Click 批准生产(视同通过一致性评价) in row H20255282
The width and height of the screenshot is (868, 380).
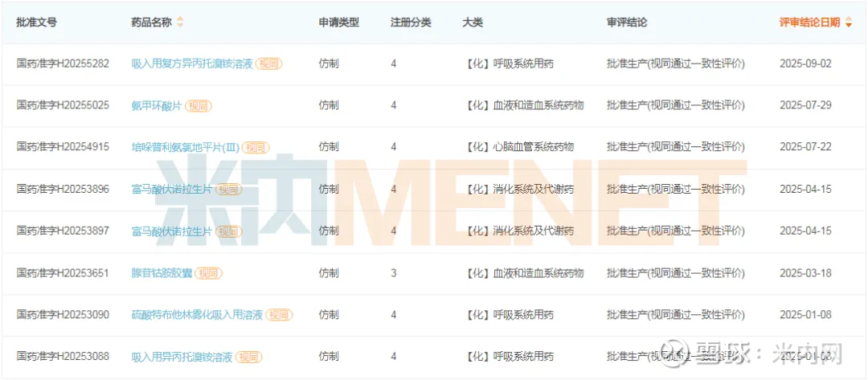676,63
